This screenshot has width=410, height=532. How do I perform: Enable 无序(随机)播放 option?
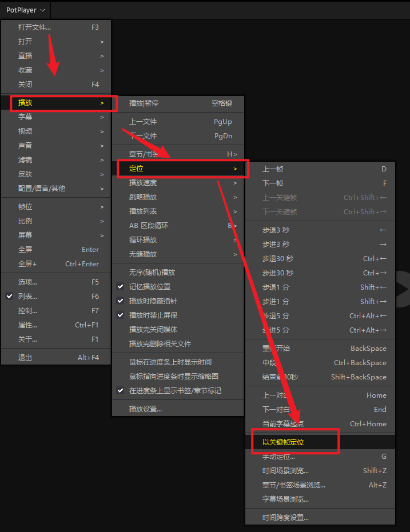pos(152,273)
